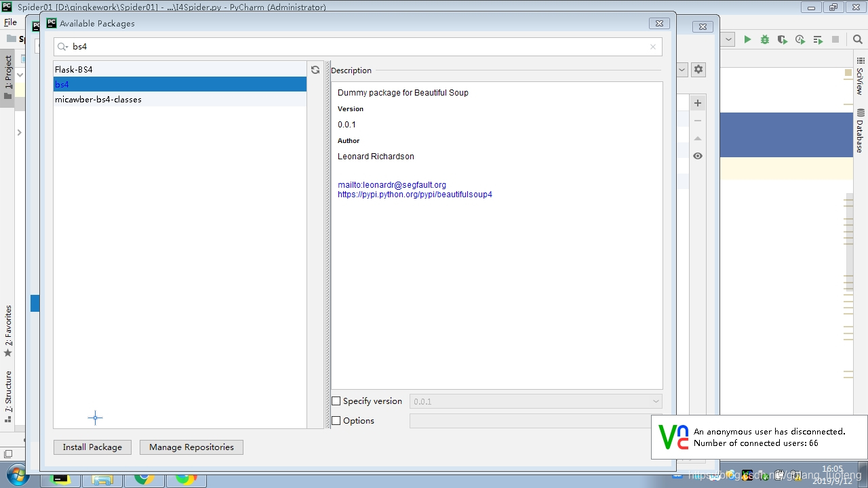Open Search Everywhere magnifier icon
Image resolution: width=868 pixels, height=488 pixels.
pos(857,40)
